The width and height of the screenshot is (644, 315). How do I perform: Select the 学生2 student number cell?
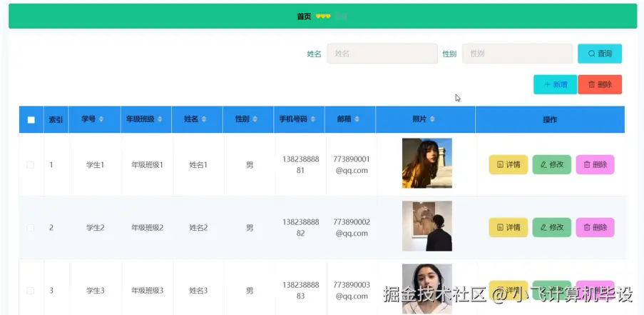click(96, 228)
